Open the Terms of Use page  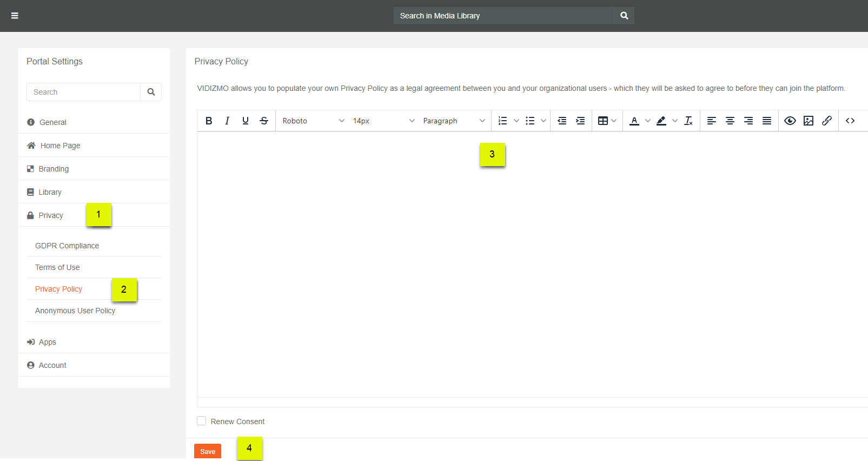[57, 267]
